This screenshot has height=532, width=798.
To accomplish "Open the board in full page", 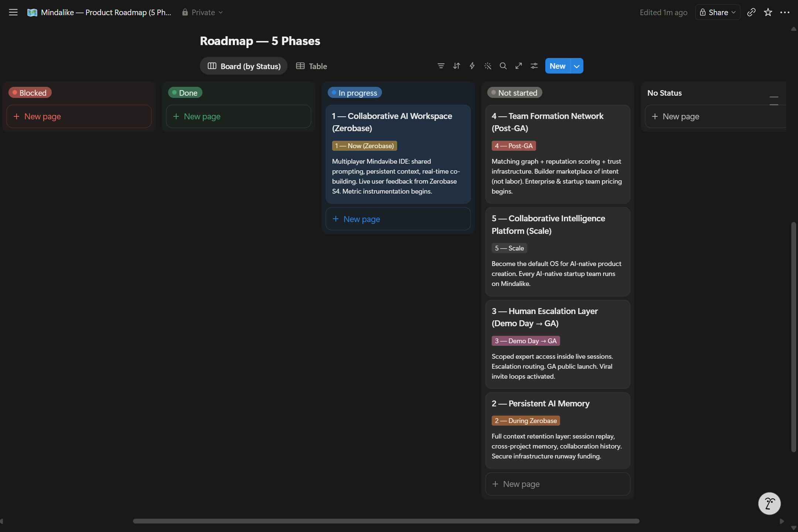I will (519, 66).
